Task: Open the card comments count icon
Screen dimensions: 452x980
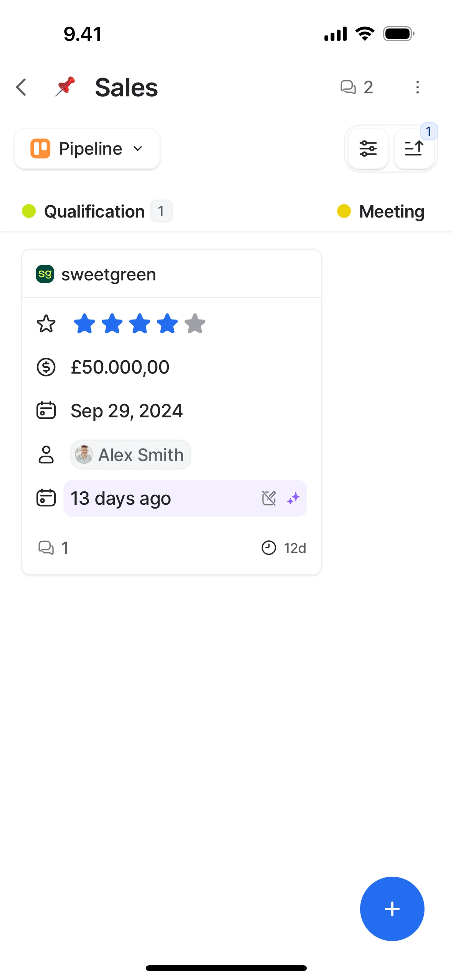Action: tap(46, 548)
